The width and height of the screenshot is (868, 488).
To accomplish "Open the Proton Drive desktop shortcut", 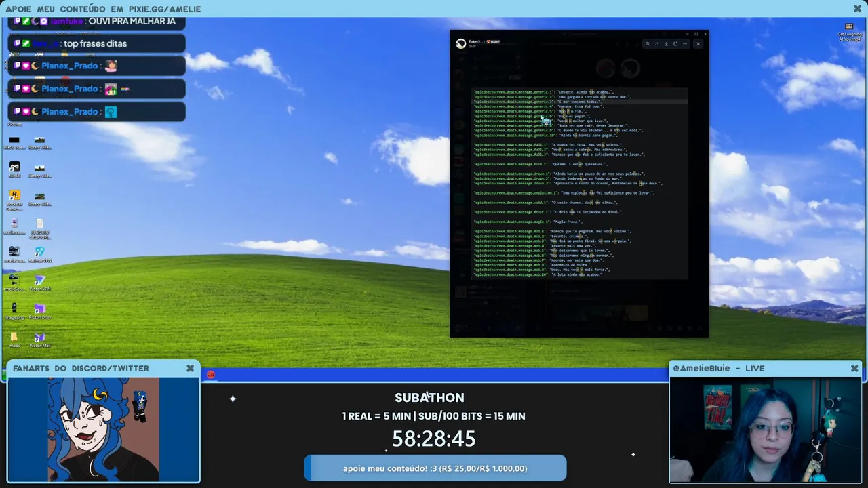I will [40, 312].
